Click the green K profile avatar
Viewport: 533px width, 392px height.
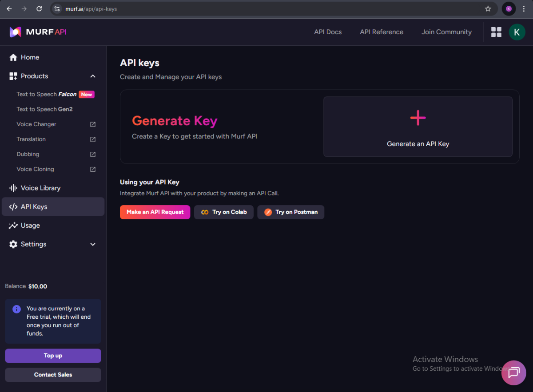point(517,32)
